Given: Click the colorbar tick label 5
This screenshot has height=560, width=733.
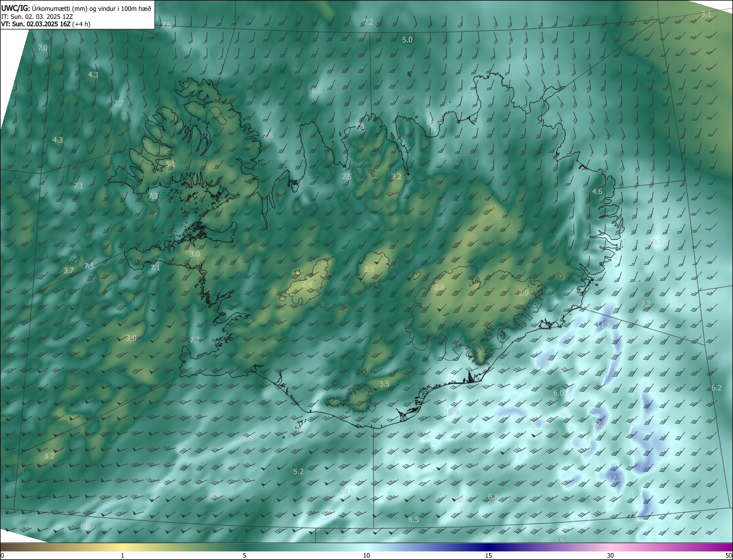Looking at the screenshot, I should click(x=245, y=556).
